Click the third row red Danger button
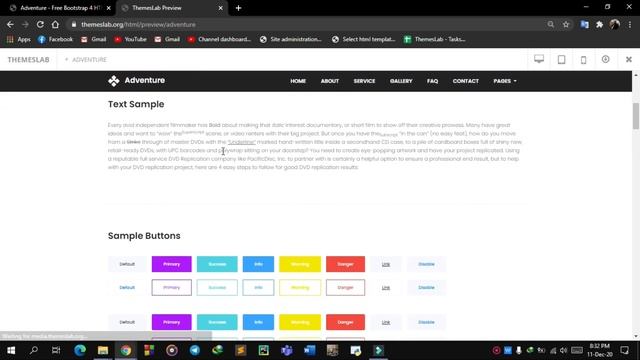The height and width of the screenshot is (360, 640). [x=345, y=322]
